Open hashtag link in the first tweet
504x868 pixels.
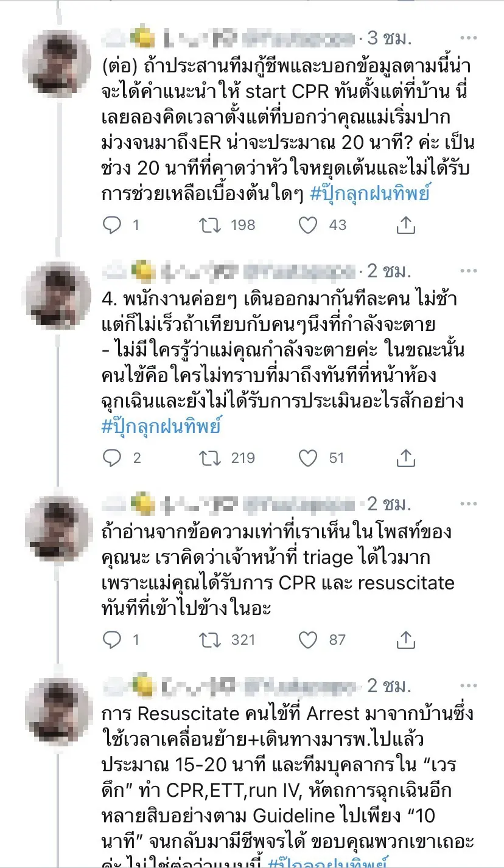pyautogui.click(x=370, y=193)
